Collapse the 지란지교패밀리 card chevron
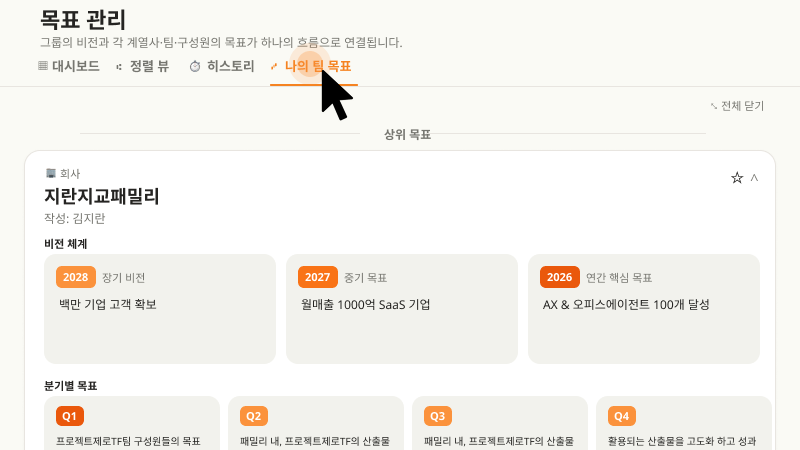 coord(754,178)
